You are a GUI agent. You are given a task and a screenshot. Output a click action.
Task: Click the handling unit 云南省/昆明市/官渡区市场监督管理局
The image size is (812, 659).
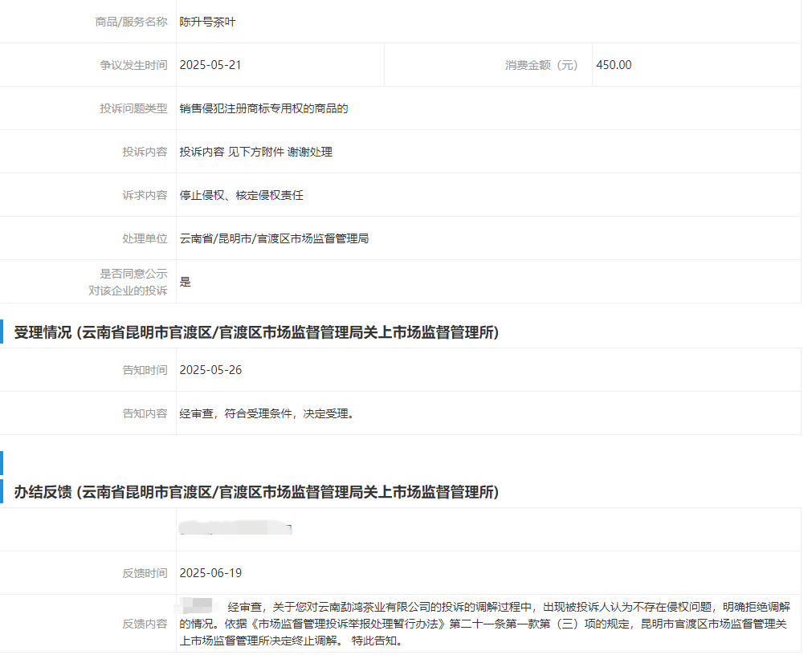274,238
